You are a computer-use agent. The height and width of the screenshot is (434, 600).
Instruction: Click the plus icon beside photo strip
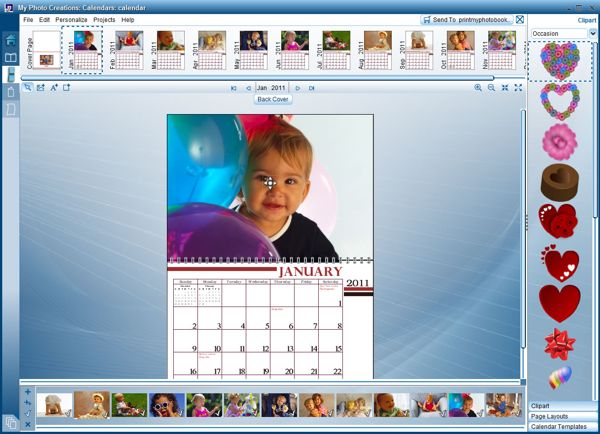click(27, 391)
